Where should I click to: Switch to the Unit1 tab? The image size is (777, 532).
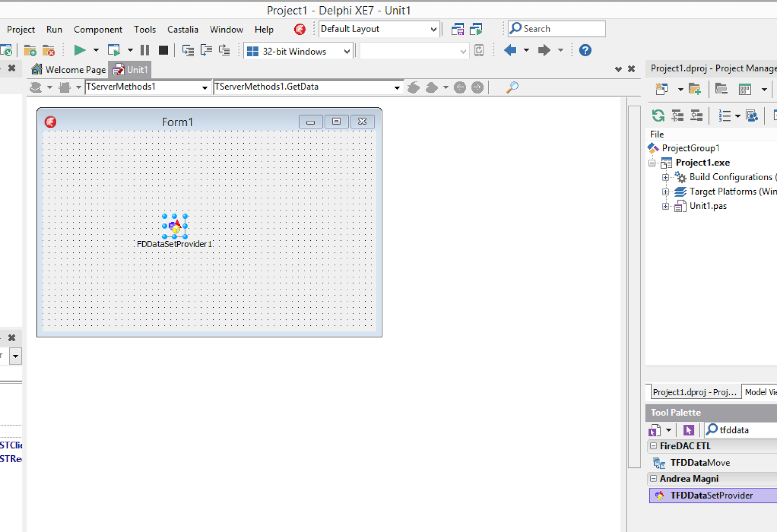[130, 70]
